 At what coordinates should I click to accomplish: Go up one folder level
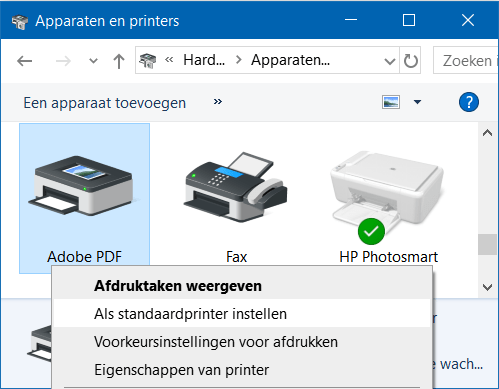click(x=119, y=61)
